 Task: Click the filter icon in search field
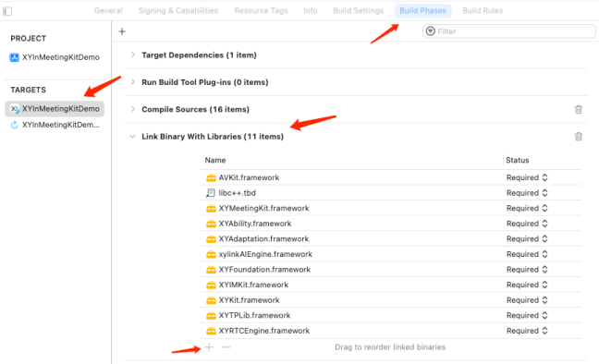[430, 31]
